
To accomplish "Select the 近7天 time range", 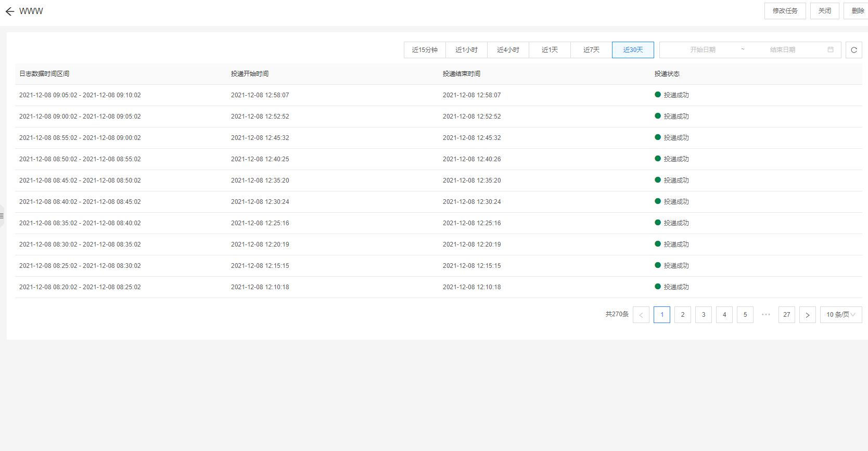I will pyautogui.click(x=591, y=50).
